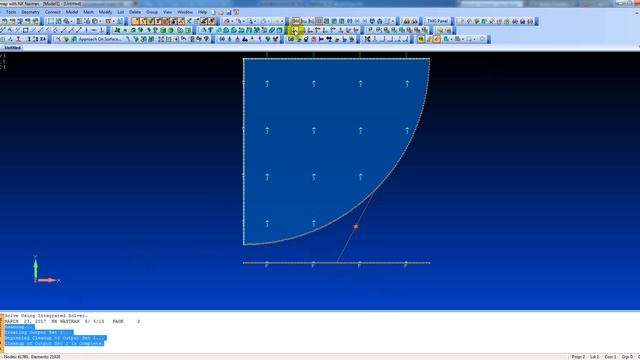
Task: Click the 'Creating Output Set 1...' message line
Action: (39, 333)
